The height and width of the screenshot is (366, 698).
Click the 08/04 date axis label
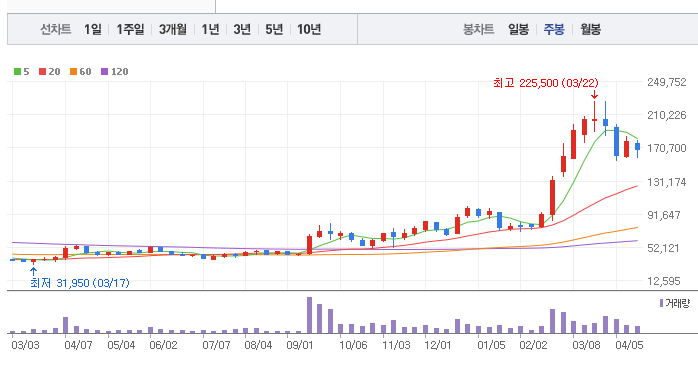pyautogui.click(x=258, y=345)
